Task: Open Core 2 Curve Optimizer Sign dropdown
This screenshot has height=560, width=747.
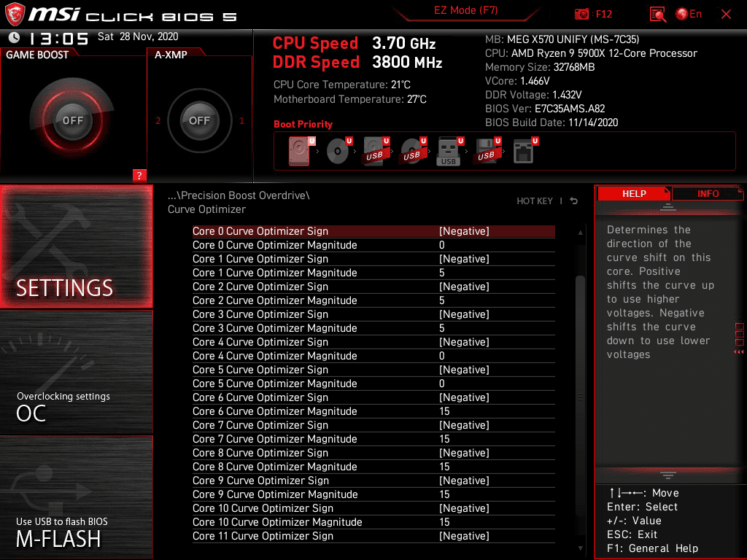Action: pyautogui.click(x=464, y=287)
